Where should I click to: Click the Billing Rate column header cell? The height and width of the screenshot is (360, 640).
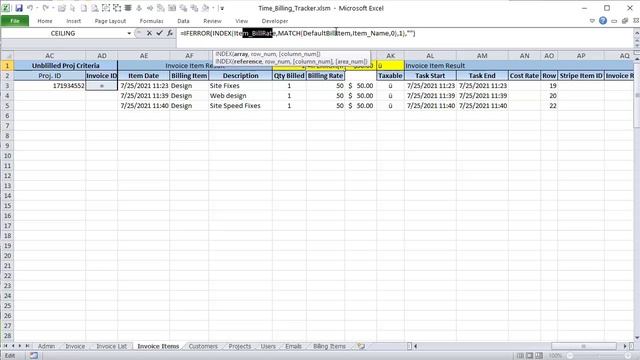point(325,76)
